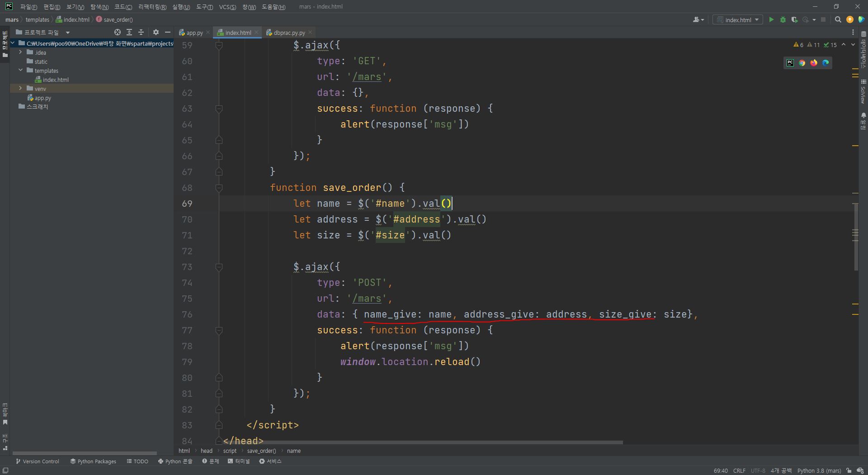Image resolution: width=868 pixels, height=475 pixels.
Task: Open index.html in Chrome browser
Action: 802,63
